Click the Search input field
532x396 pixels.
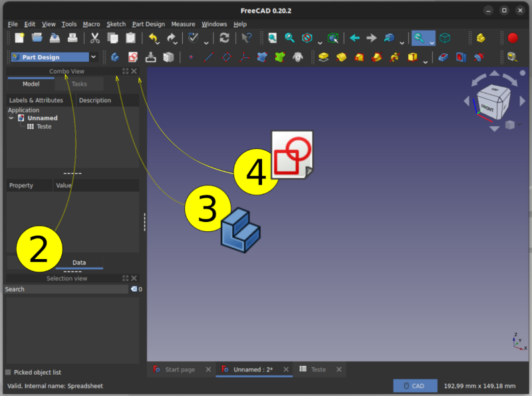point(66,289)
